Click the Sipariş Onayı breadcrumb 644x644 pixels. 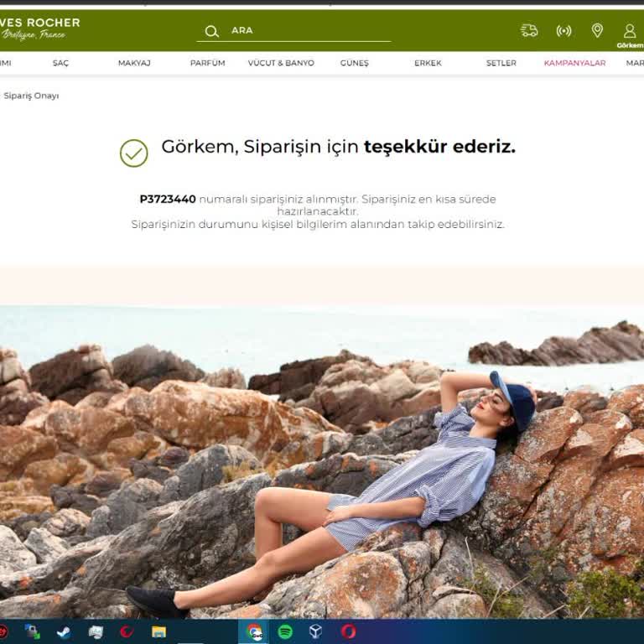tap(31, 96)
